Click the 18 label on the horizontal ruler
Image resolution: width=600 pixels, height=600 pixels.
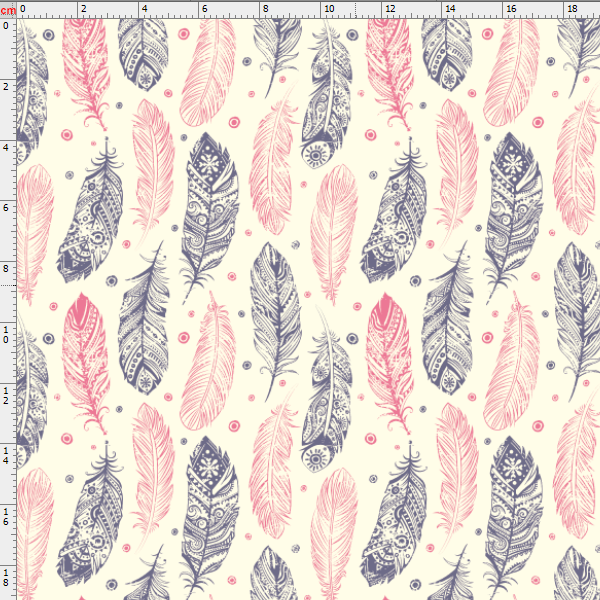click(572, 9)
